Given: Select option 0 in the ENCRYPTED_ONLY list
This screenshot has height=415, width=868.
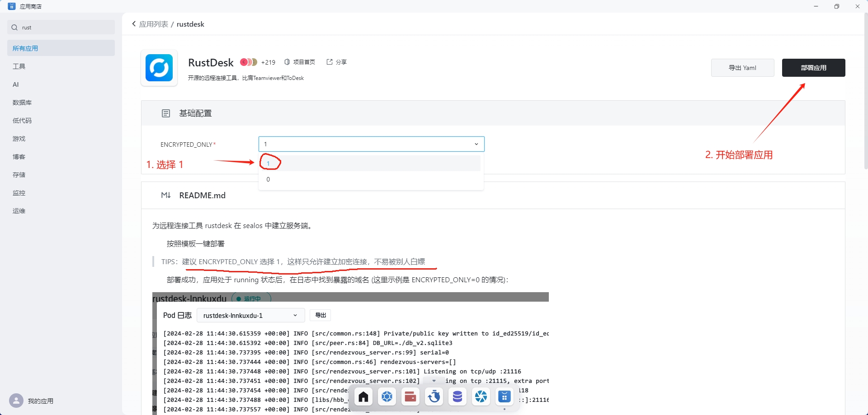Looking at the screenshot, I should [371, 179].
